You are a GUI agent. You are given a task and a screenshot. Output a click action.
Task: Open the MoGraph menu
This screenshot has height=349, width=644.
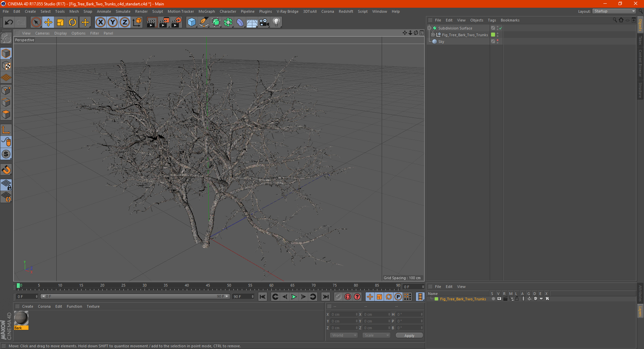(206, 11)
